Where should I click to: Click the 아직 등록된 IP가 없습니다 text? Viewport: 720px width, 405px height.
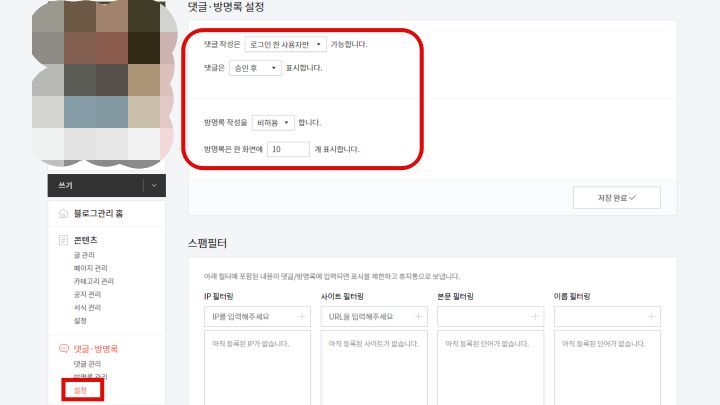coord(251,343)
